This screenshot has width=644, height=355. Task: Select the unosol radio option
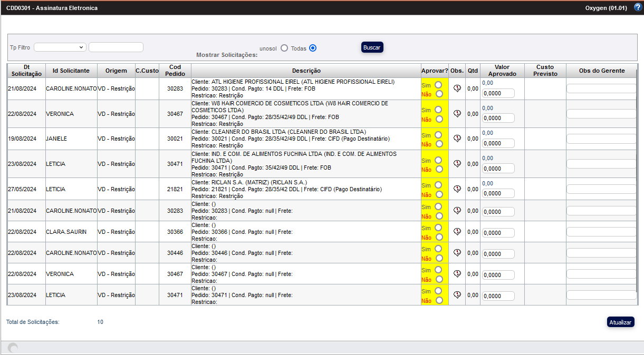click(284, 48)
